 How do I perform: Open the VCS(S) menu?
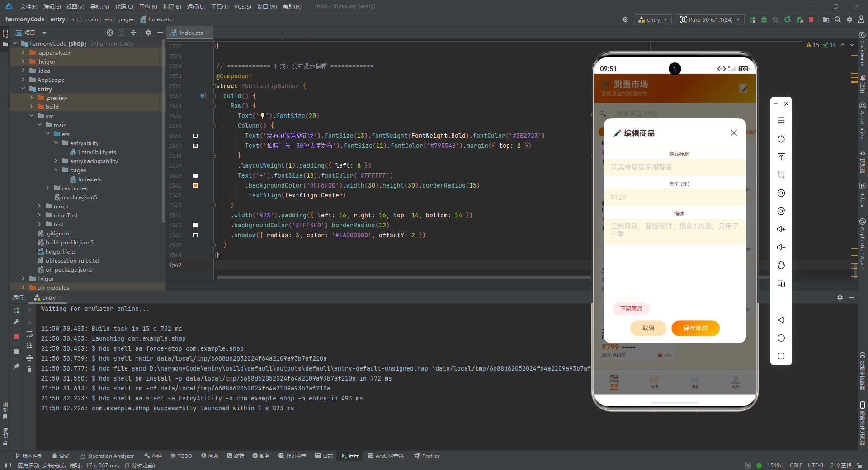pos(242,6)
